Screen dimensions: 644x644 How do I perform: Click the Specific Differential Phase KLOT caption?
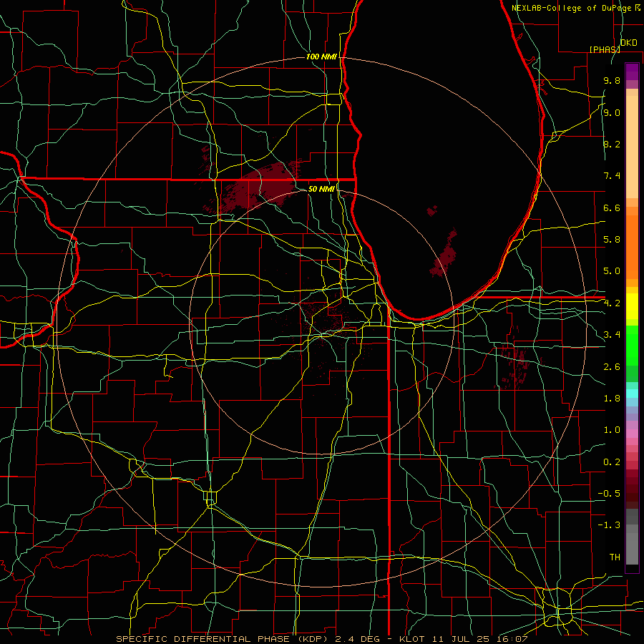pyautogui.click(x=321, y=639)
